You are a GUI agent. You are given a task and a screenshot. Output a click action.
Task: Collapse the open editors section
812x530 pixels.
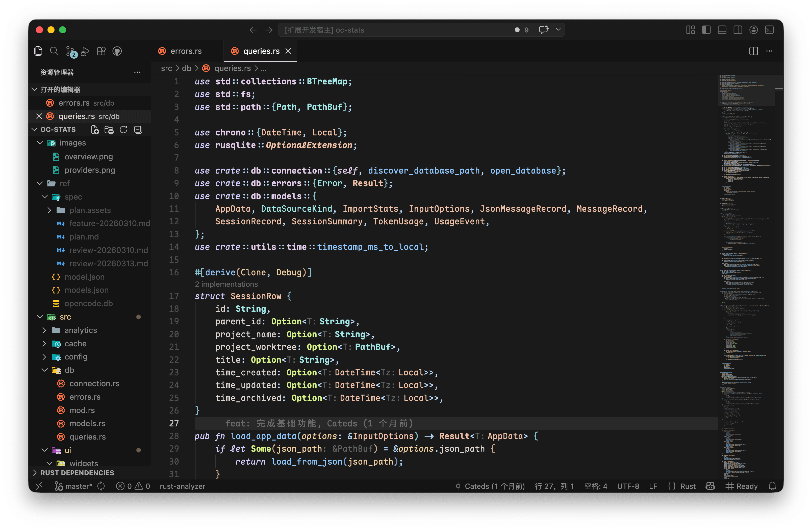click(x=90, y=89)
